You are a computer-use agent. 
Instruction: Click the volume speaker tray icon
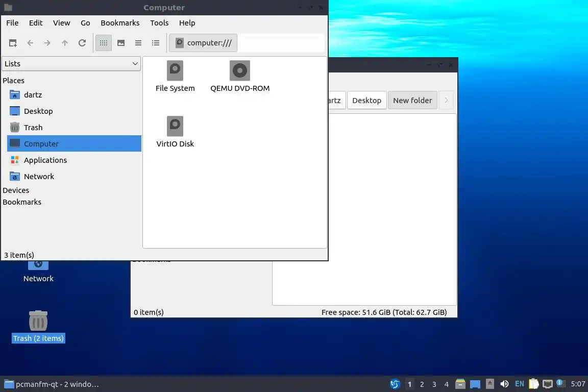[504, 384]
